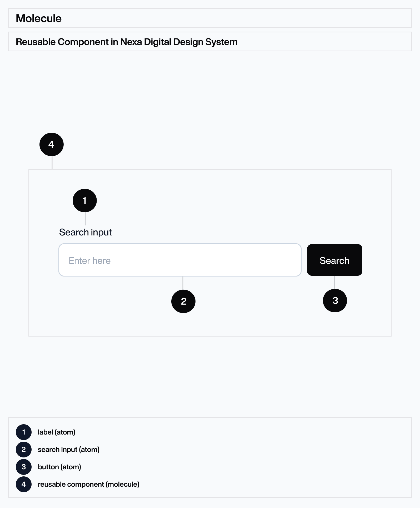Viewport: 420px width, 508px height.
Task: Click annotation marker 2 below the input field
Action: tap(183, 301)
